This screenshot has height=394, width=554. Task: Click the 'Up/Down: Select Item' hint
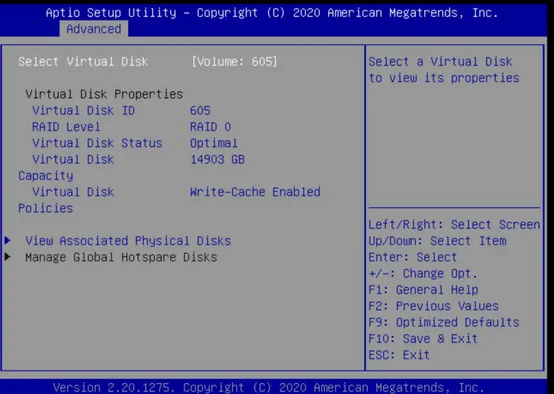coord(437,241)
